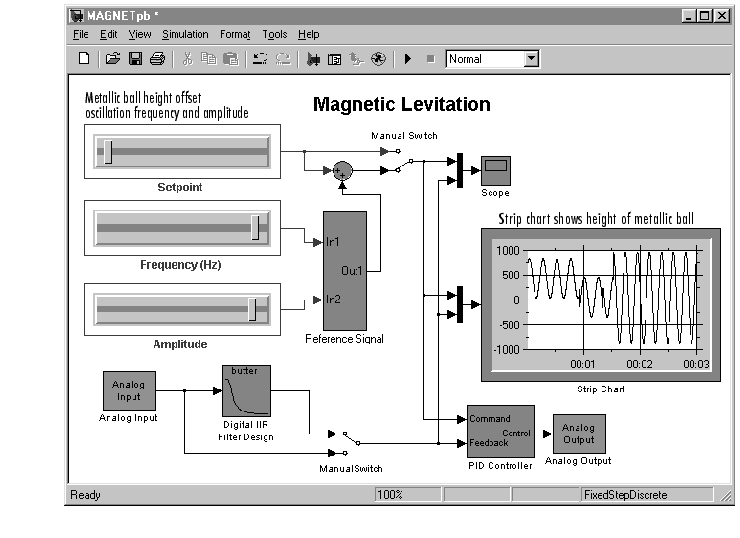Click the Setpoint slider handle

[x=108, y=152]
